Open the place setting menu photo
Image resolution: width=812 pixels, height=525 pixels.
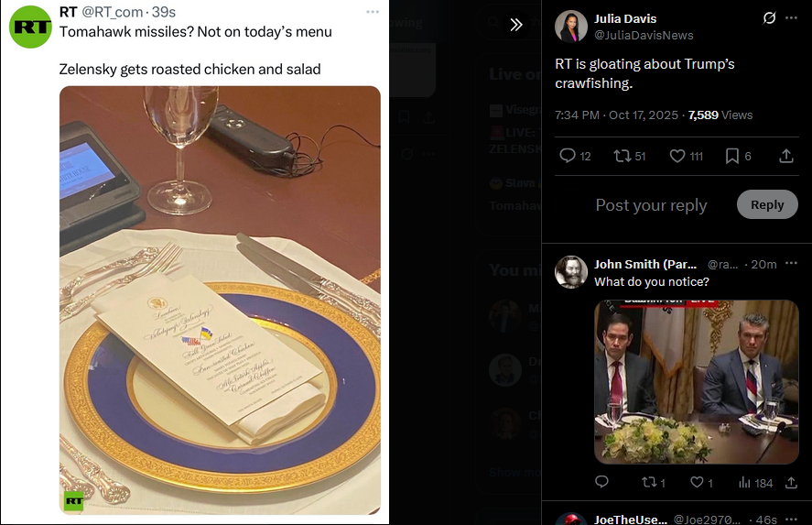[x=220, y=301]
